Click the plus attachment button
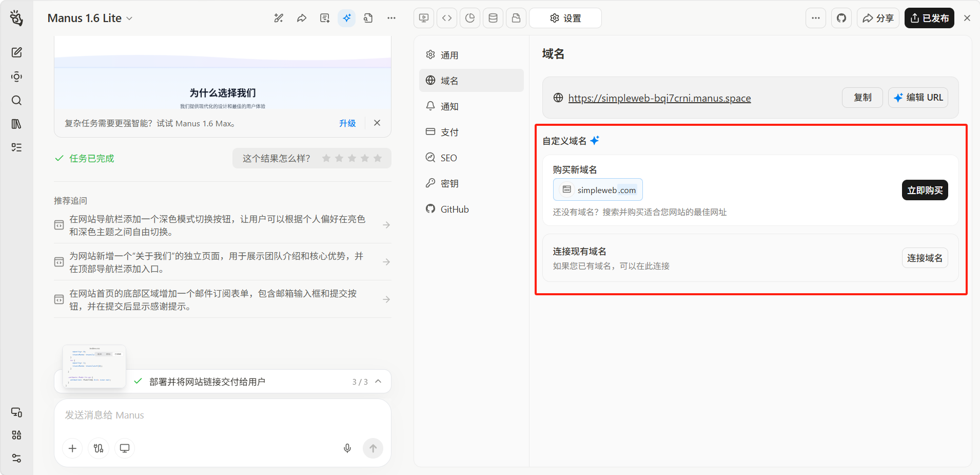Image resolution: width=980 pixels, height=475 pixels. coord(72,448)
